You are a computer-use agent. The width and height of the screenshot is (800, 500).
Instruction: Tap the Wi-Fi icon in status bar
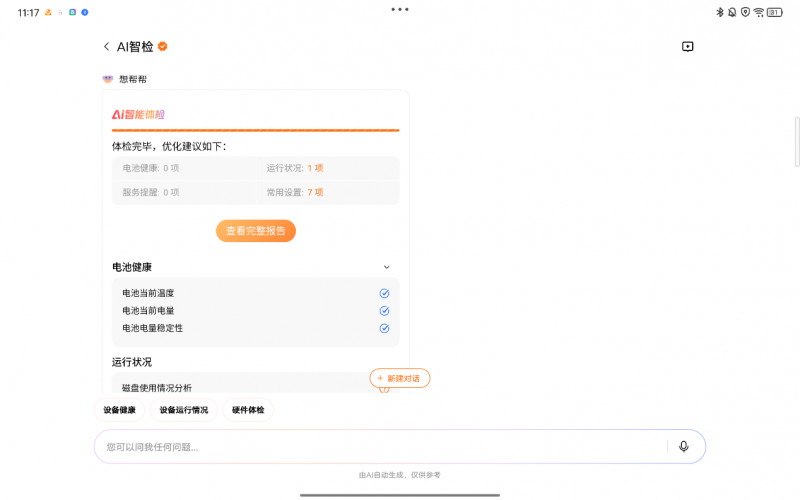(x=759, y=12)
